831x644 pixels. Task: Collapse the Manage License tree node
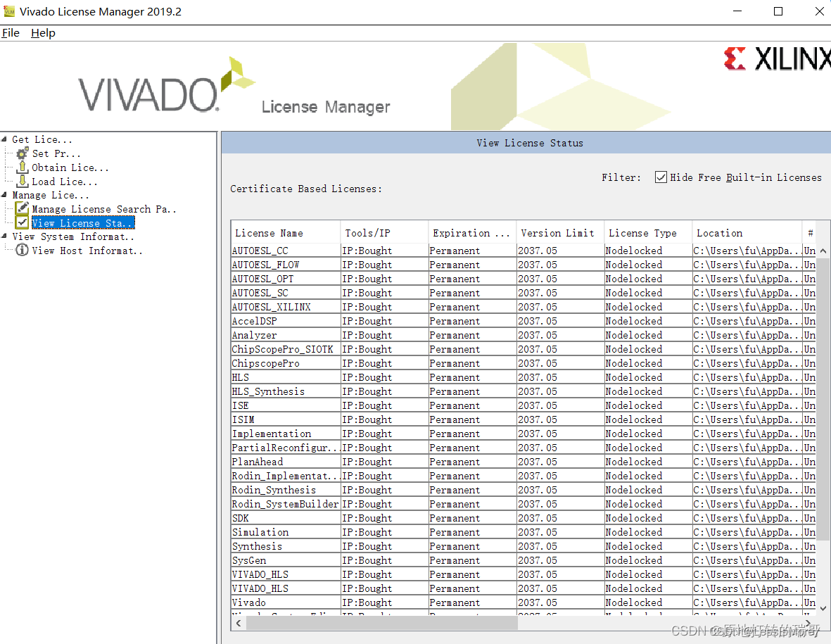4,194
